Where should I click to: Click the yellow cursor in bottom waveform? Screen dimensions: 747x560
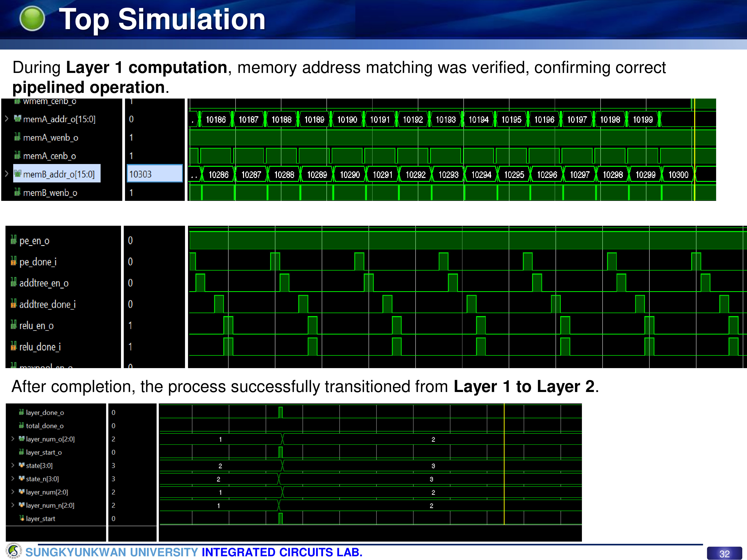[x=504, y=464]
